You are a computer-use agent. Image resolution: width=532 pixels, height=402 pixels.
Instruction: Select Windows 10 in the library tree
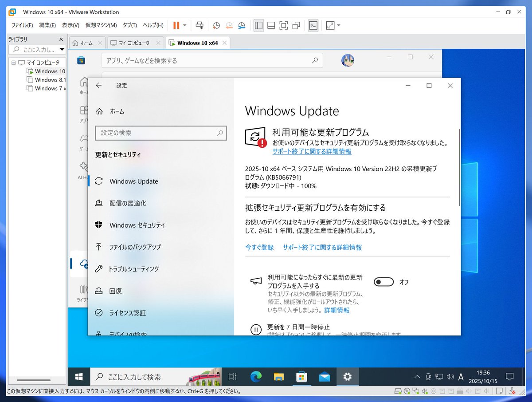46,71
